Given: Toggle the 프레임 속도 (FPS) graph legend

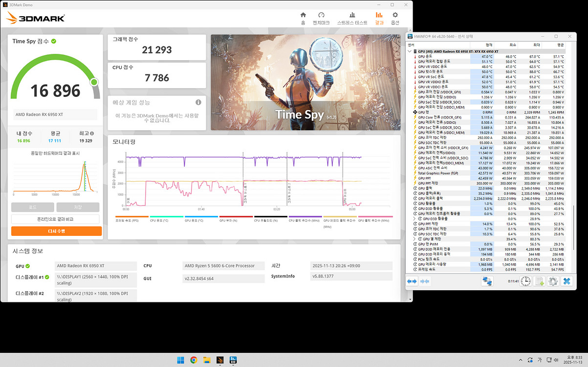Looking at the screenshot, I should (x=132, y=217).
